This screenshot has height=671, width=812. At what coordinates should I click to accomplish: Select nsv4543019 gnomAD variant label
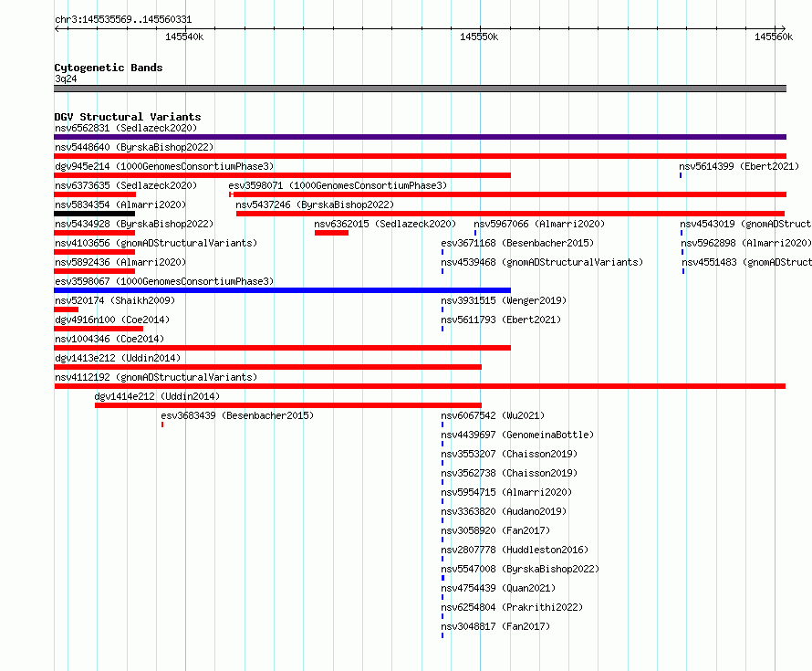tap(745, 224)
